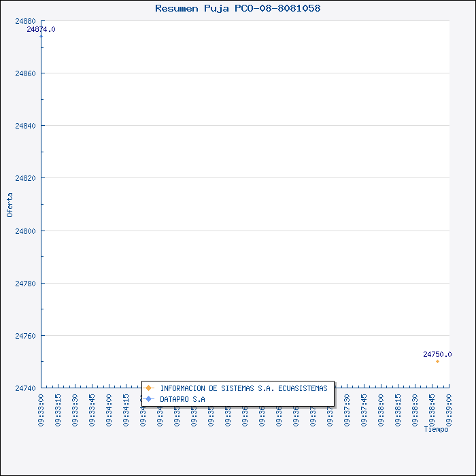The height and width of the screenshot is (476, 476).
Task: Click the 24820 y-axis tick label
Action: coord(25,178)
